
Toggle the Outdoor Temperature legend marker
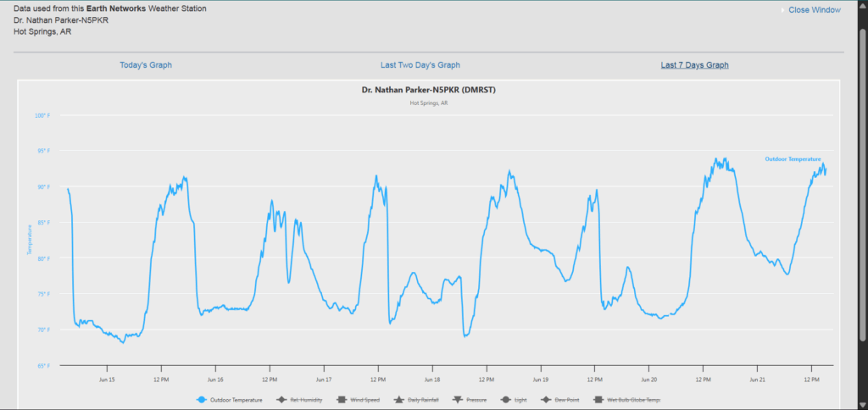pyautogui.click(x=202, y=400)
